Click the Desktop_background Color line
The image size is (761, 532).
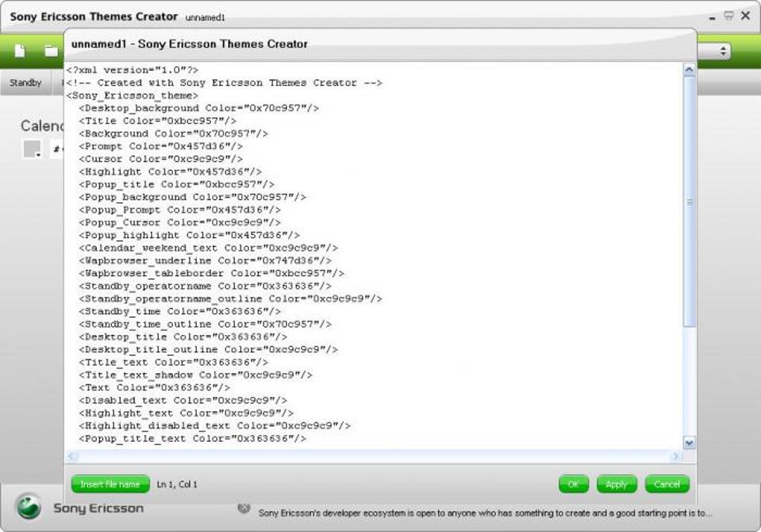coord(199,108)
